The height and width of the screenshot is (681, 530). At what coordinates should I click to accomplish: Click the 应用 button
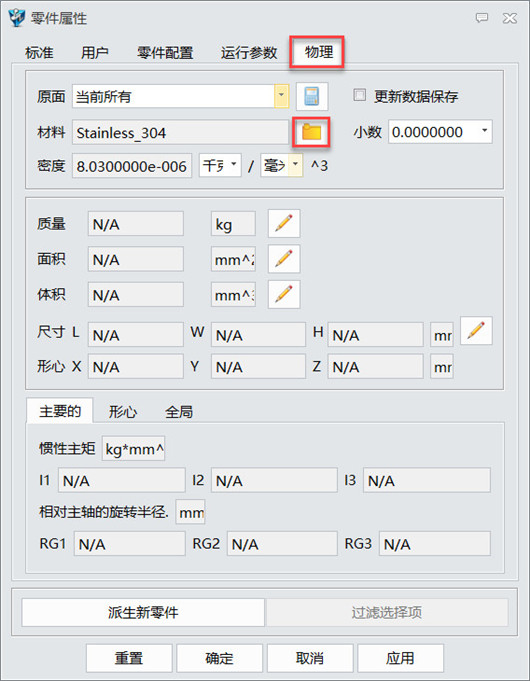click(x=400, y=658)
